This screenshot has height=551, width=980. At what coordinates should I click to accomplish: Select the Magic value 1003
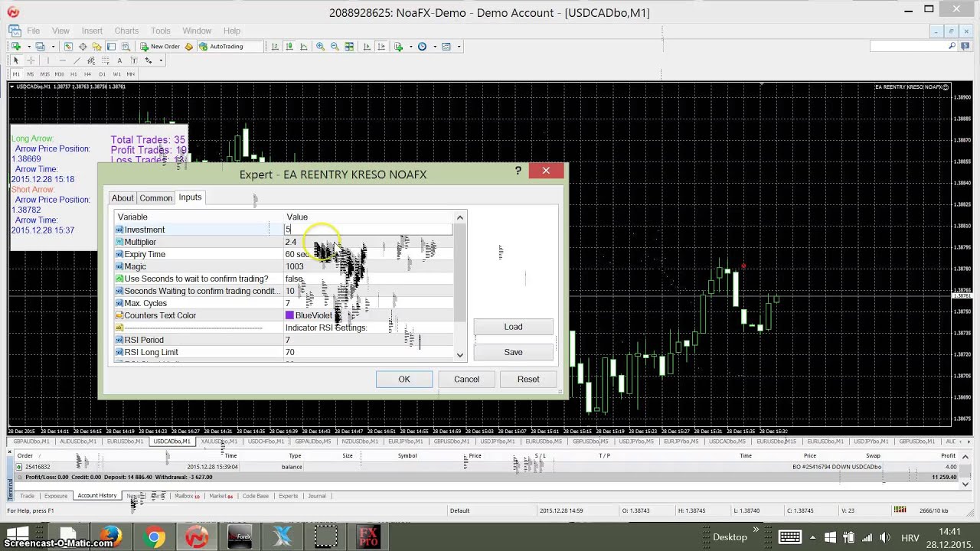(x=295, y=266)
